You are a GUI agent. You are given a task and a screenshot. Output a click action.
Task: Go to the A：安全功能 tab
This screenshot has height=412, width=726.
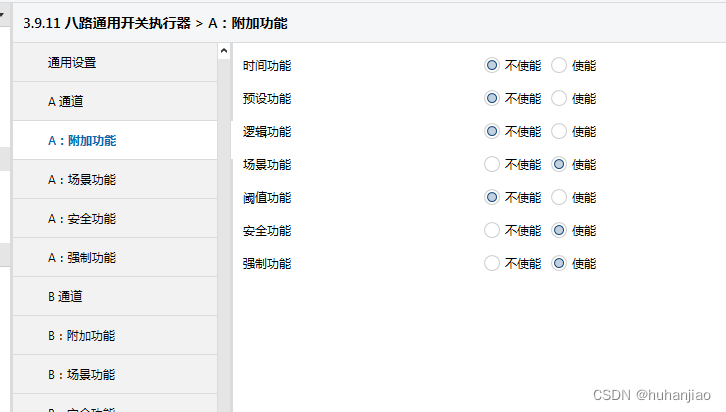pyautogui.click(x=81, y=219)
